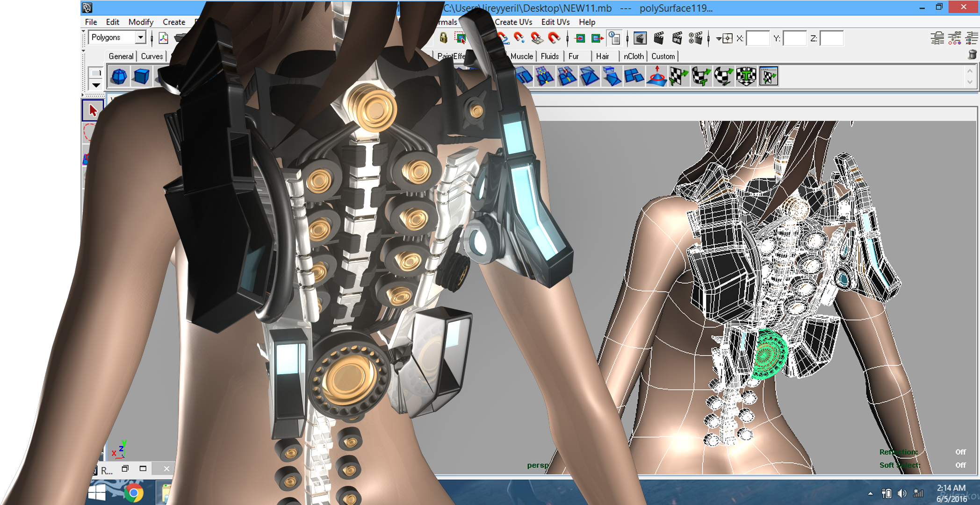Open the UV Texture Editor shelf icon
980x505 pixels.
769,76
